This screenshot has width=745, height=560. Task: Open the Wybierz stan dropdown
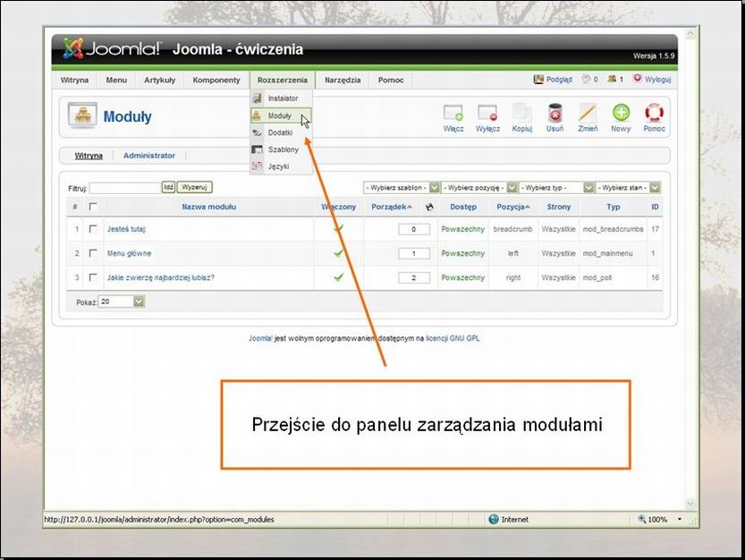point(628,188)
